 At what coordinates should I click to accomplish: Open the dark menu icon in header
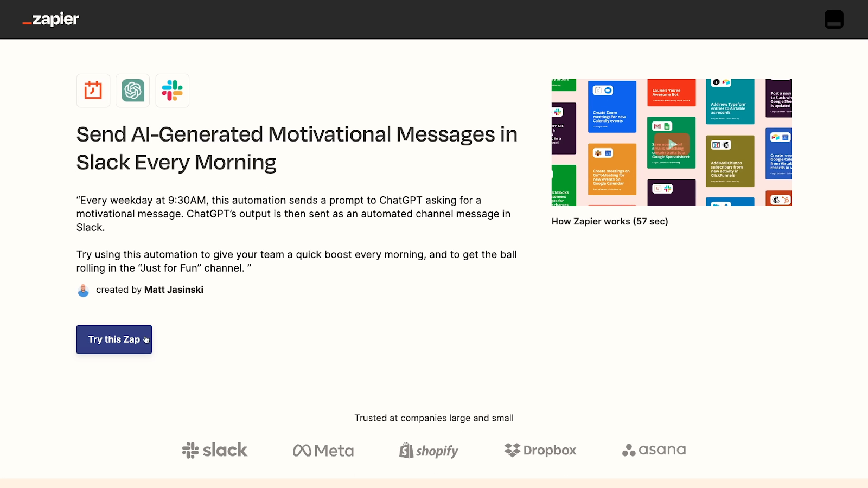[834, 20]
